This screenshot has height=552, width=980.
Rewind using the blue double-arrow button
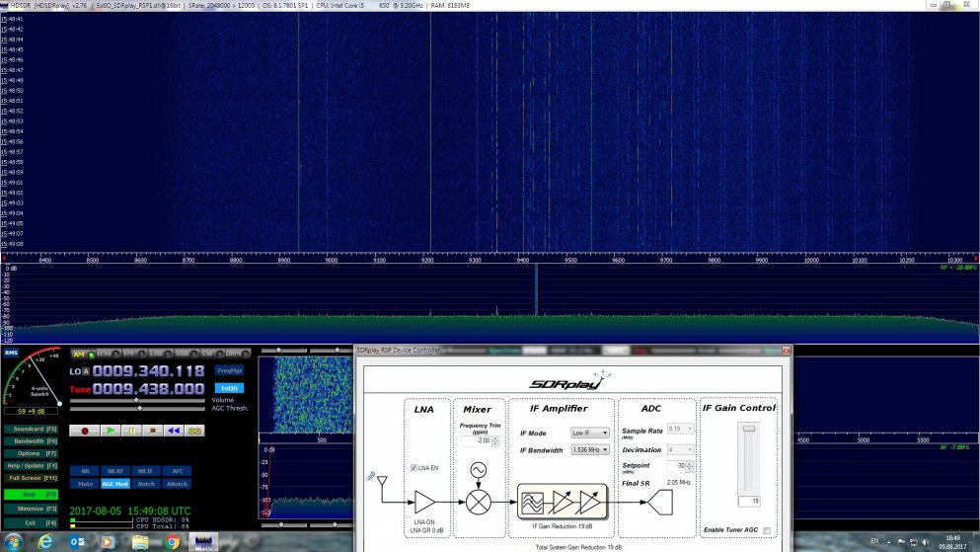[x=173, y=431]
